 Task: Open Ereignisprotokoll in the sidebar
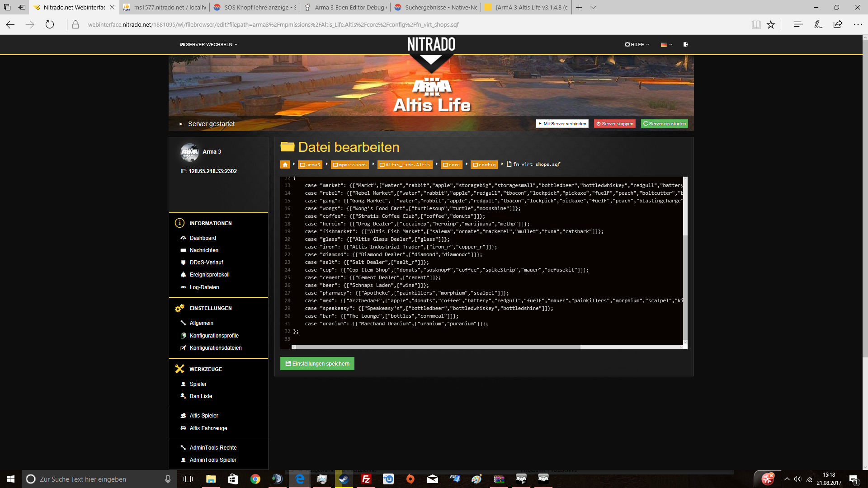click(209, 275)
